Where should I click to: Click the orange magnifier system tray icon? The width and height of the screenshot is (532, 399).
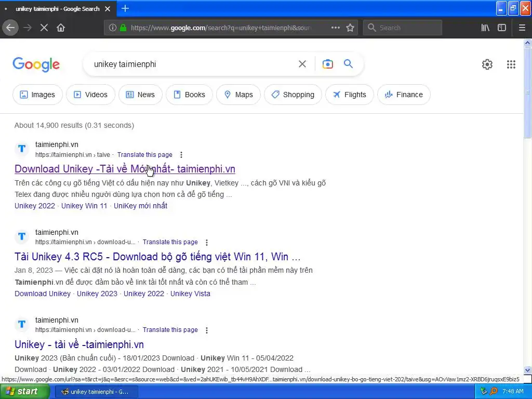pyautogui.click(x=494, y=392)
